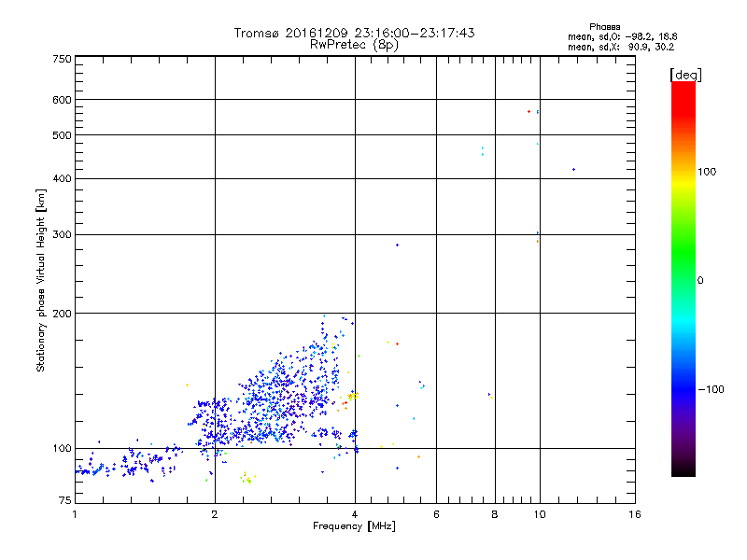The height and width of the screenshot is (560, 747).
Task: Click the 200 tick label on the height axis
Action: (x=63, y=314)
